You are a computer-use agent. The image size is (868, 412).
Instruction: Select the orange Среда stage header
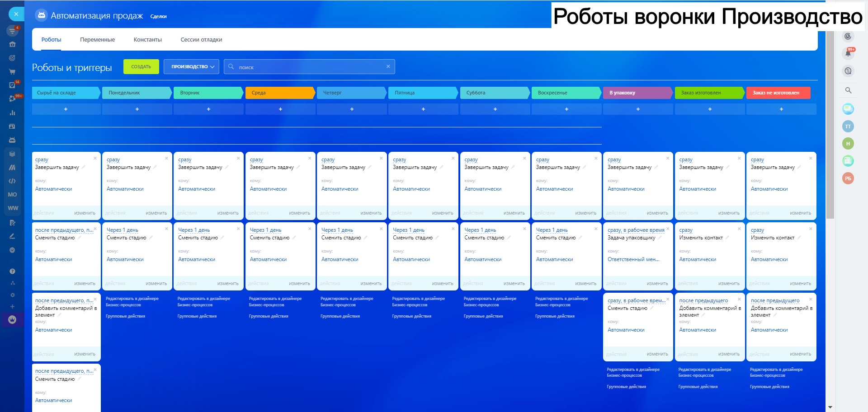pos(280,93)
